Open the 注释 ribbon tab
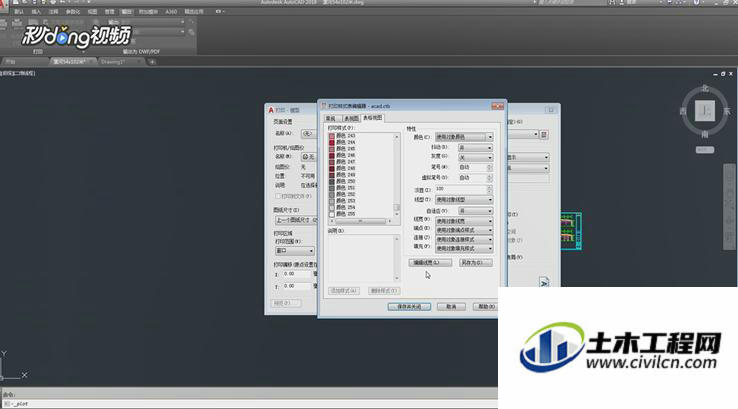Viewport: 738px width, 409px height. point(54,11)
